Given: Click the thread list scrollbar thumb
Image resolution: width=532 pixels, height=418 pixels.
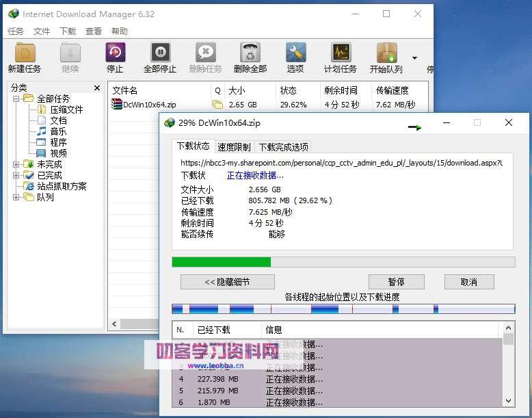Looking at the screenshot, I should point(508,339).
